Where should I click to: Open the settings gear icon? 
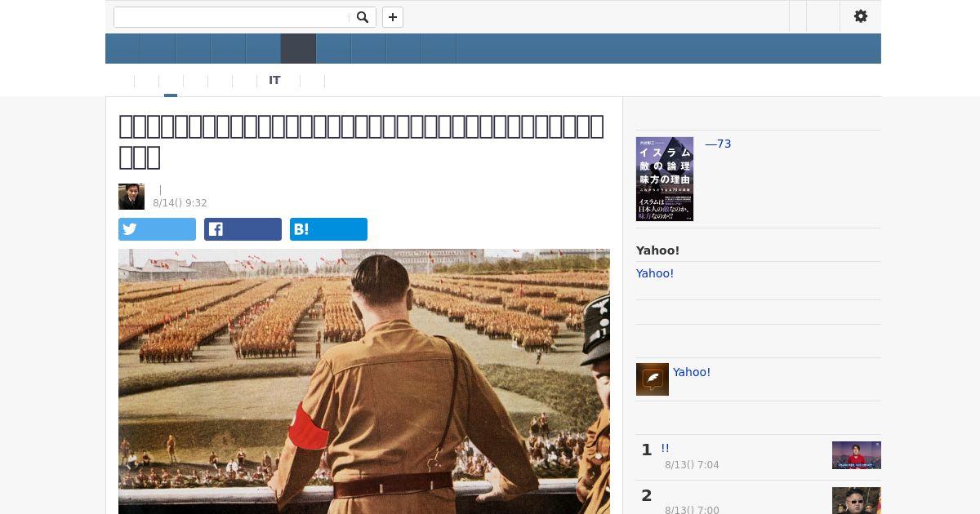[x=861, y=16]
